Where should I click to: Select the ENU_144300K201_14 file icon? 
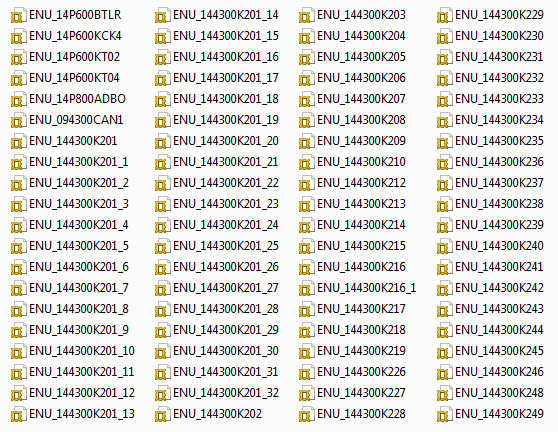click(163, 16)
